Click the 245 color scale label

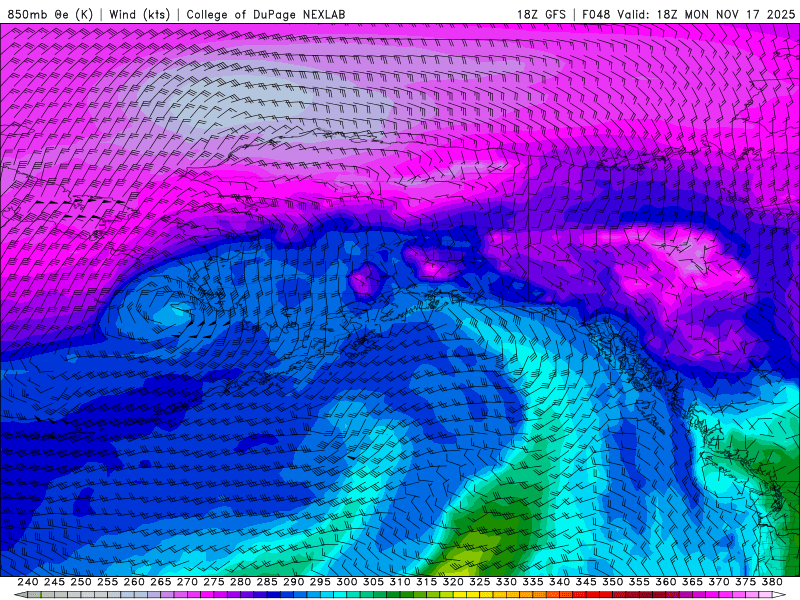coord(54,582)
